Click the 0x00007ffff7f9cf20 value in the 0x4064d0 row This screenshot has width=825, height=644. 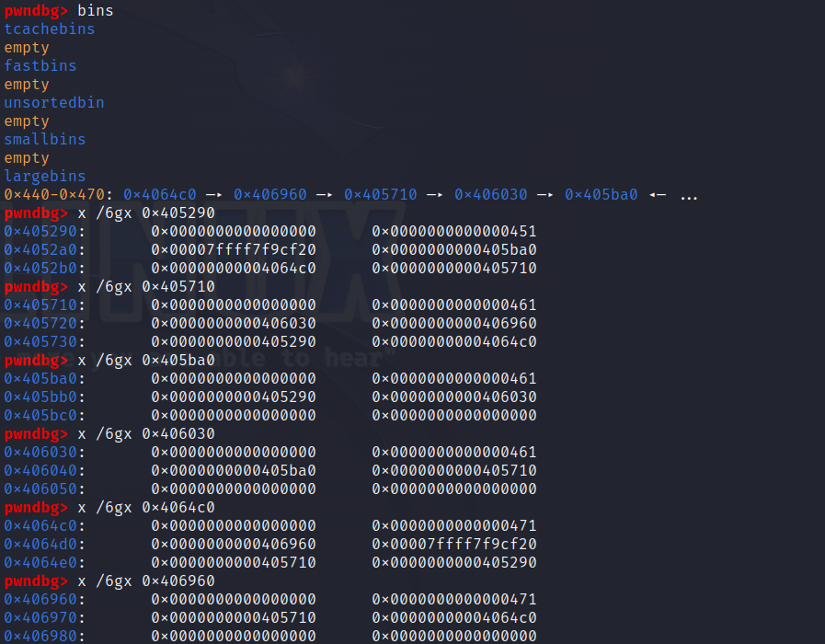453,544
